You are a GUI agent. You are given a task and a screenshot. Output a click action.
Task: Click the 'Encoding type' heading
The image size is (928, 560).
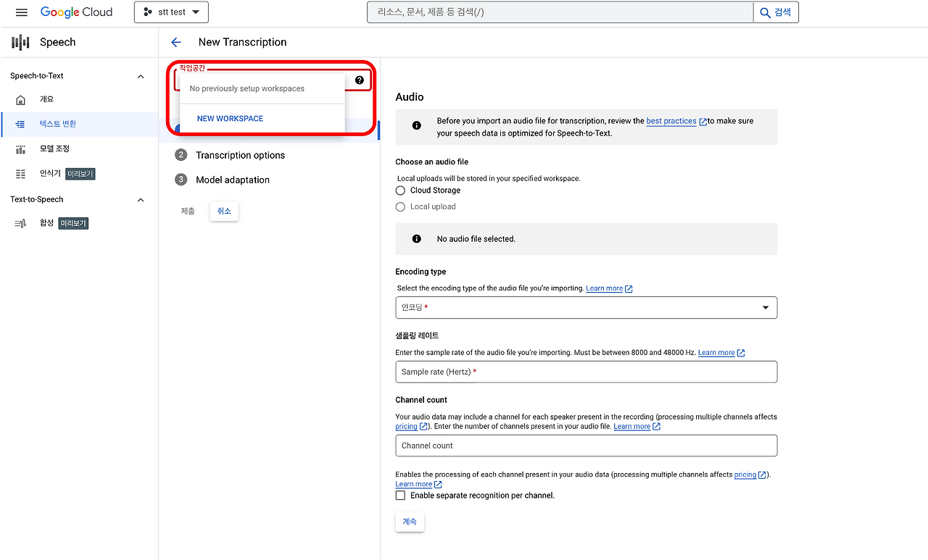[x=420, y=272]
